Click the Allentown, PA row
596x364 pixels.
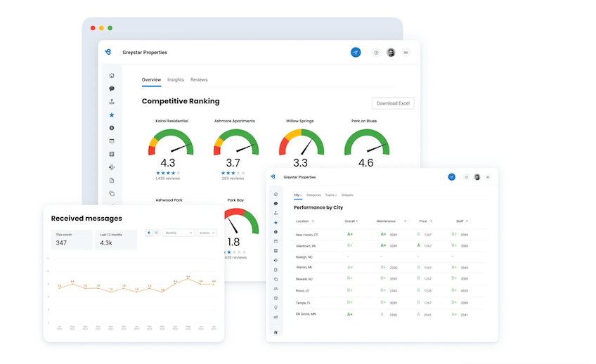tap(388, 246)
